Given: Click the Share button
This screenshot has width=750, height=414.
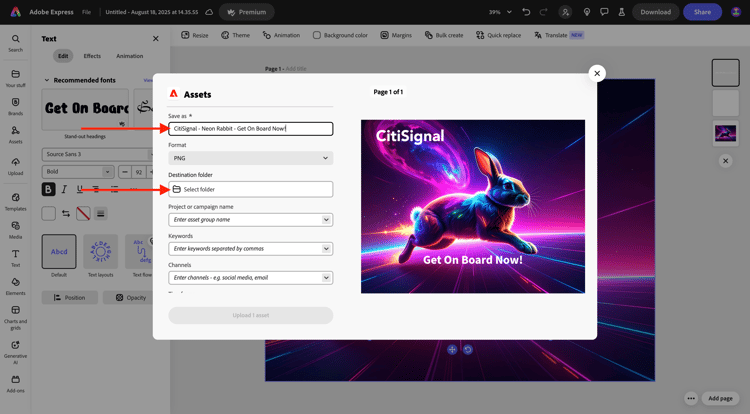Looking at the screenshot, I should click(702, 12).
